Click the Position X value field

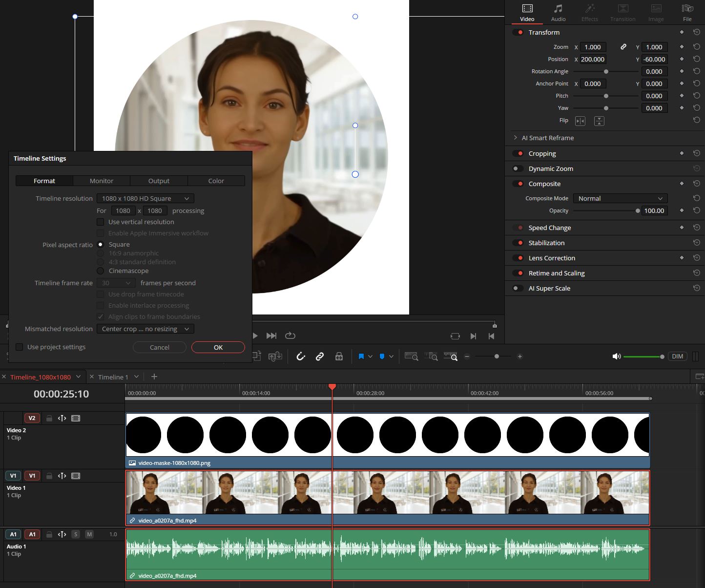(x=592, y=59)
